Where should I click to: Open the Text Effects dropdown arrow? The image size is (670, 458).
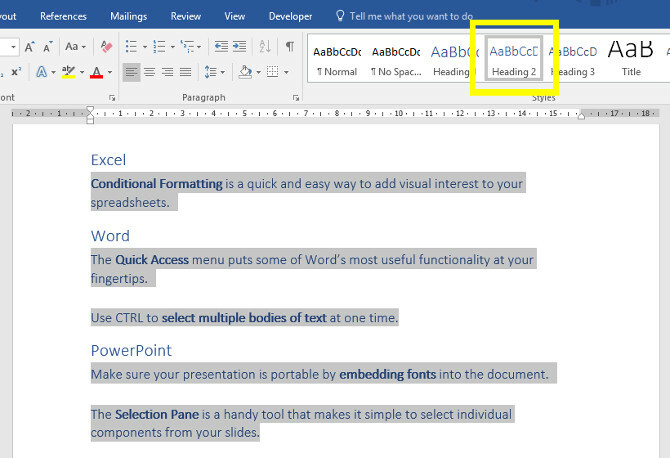coord(53,72)
